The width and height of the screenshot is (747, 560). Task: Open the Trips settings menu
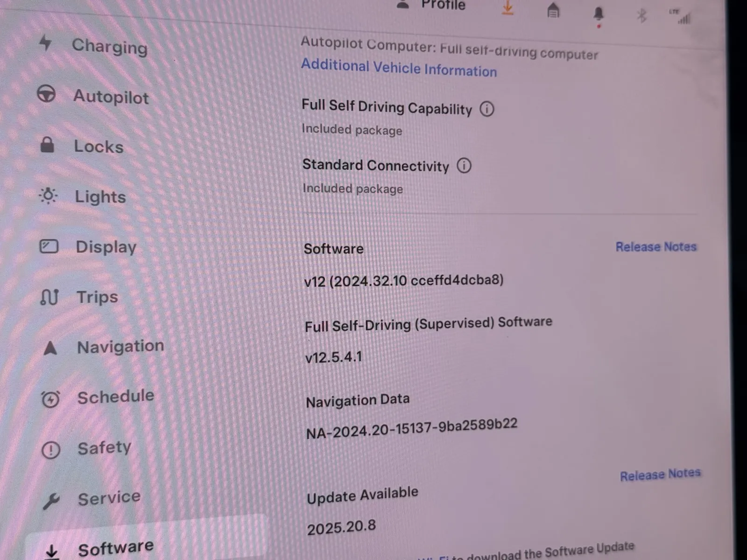click(79, 297)
